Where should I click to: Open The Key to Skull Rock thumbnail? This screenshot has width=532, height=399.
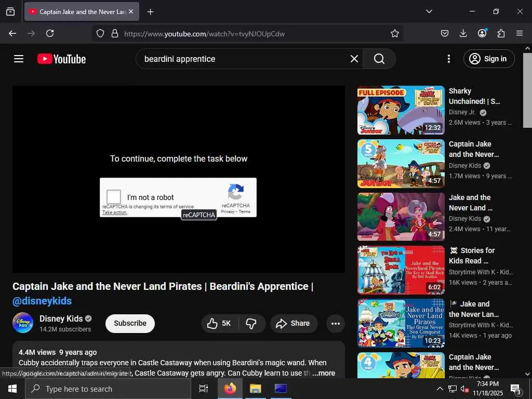pyautogui.click(x=401, y=270)
